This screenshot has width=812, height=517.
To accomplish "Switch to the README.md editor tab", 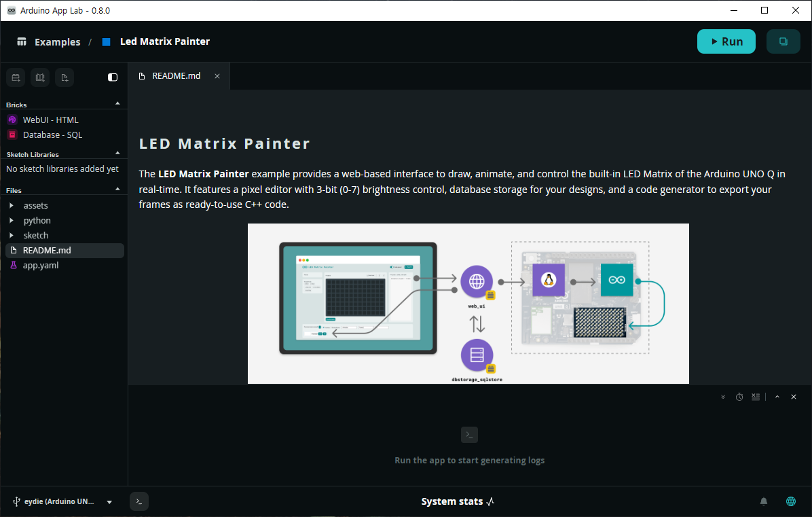I will 176,76.
